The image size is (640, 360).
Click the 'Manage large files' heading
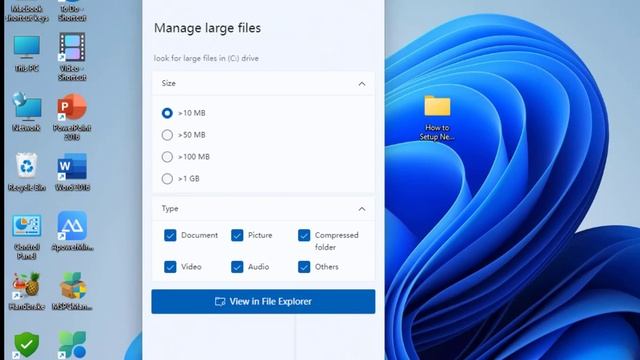click(207, 28)
